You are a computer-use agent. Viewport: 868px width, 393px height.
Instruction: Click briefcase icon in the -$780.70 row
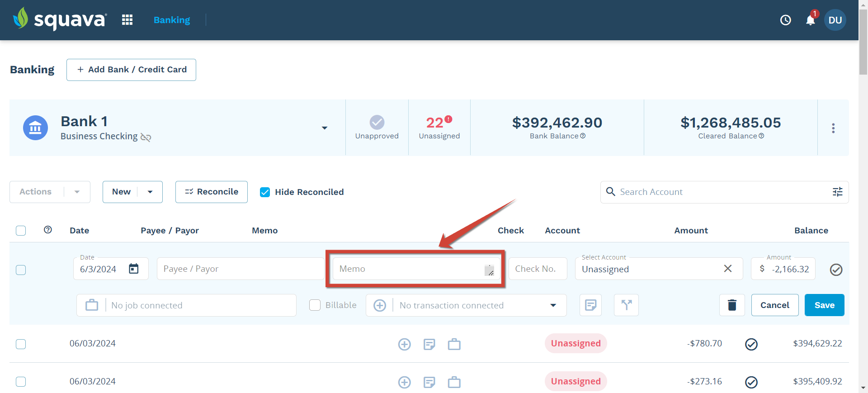tap(454, 344)
